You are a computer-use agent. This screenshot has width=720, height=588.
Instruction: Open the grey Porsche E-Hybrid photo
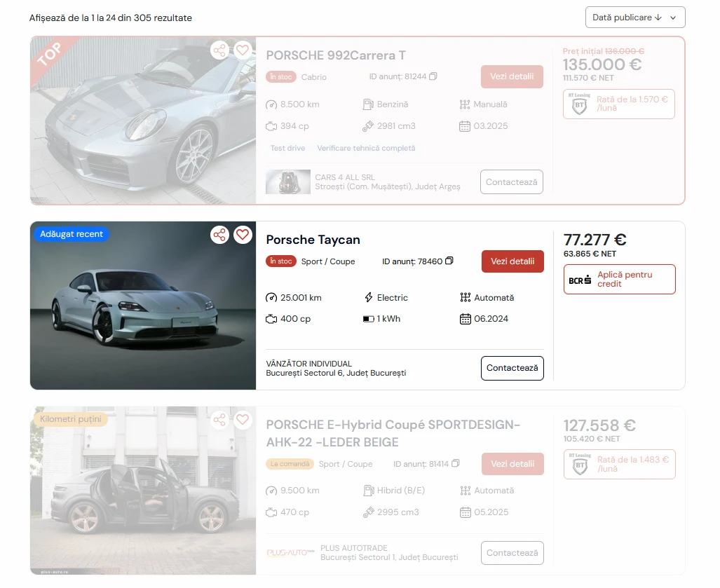[x=143, y=491]
